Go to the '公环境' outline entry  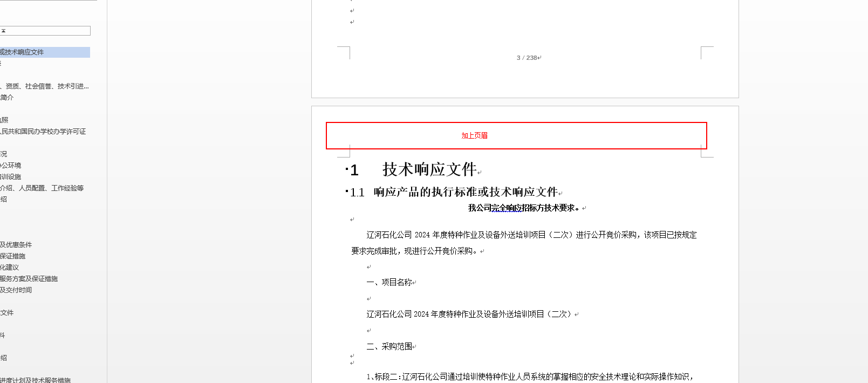click(11, 166)
